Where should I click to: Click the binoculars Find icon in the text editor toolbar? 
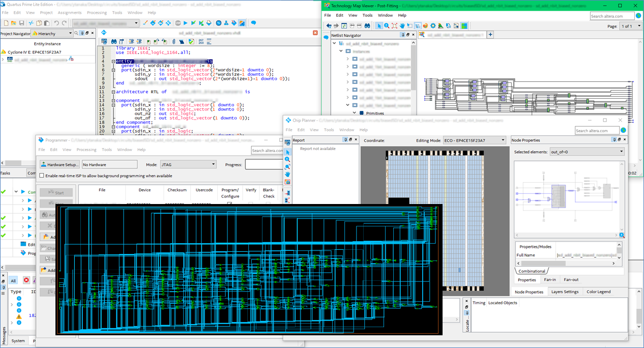[x=114, y=41]
